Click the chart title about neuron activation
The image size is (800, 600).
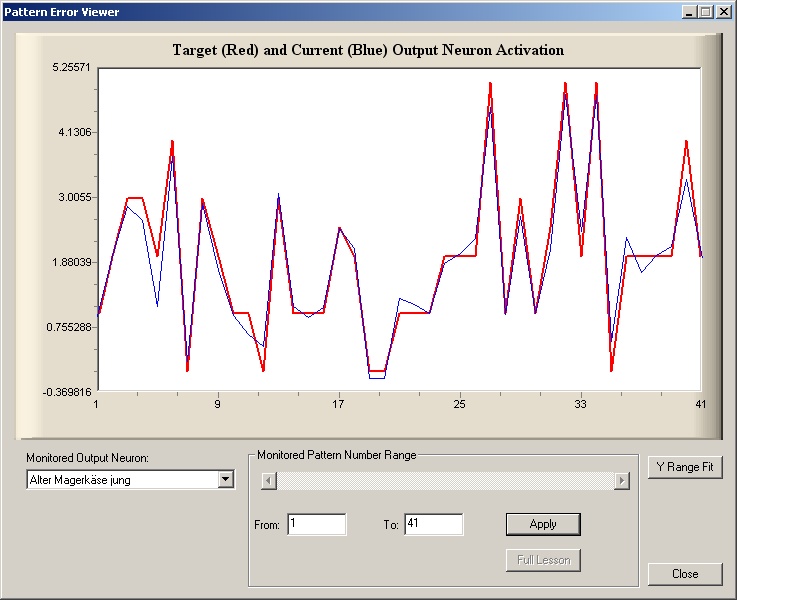pyautogui.click(x=368, y=50)
